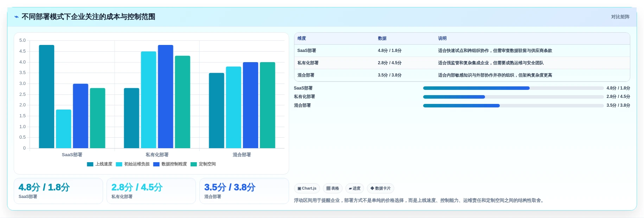
Task: Open the 2.8分 / 4.5分 私有化部署 card
Action: [x=151, y=191]
